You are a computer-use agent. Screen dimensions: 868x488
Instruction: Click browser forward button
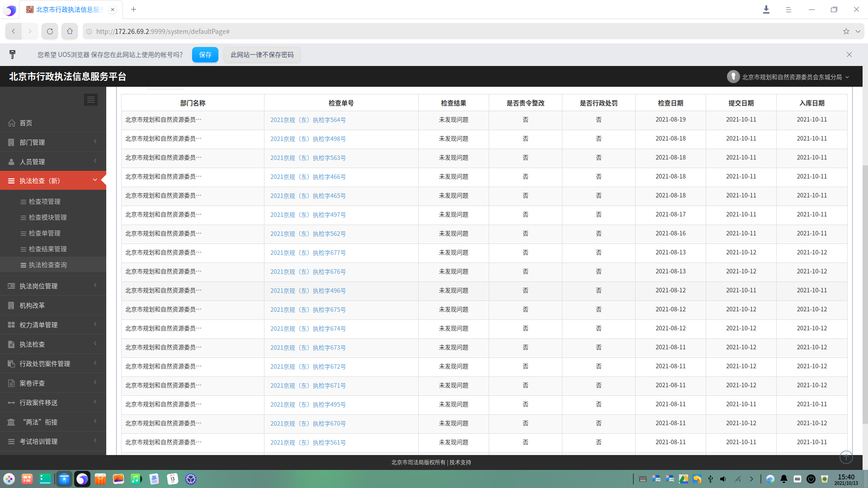(x=30, y=31)
